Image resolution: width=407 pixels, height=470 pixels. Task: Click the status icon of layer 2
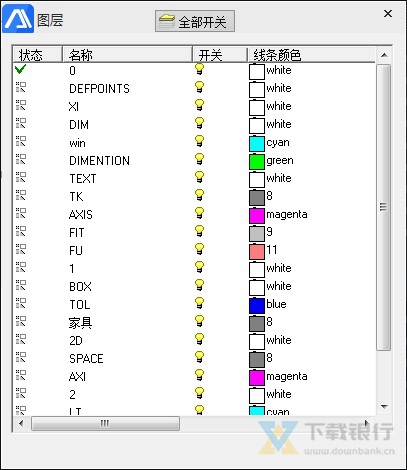click(x=21, y=394)
